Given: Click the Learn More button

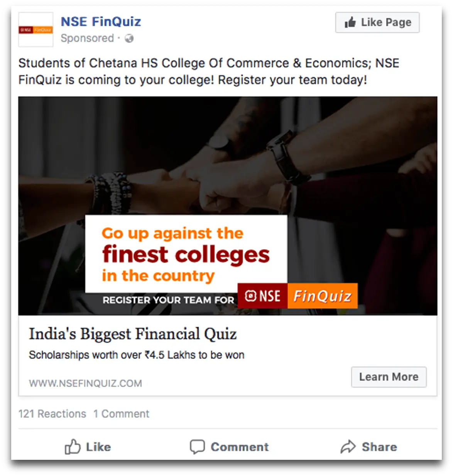Looking at the screenshot, I should click(389, 377).
